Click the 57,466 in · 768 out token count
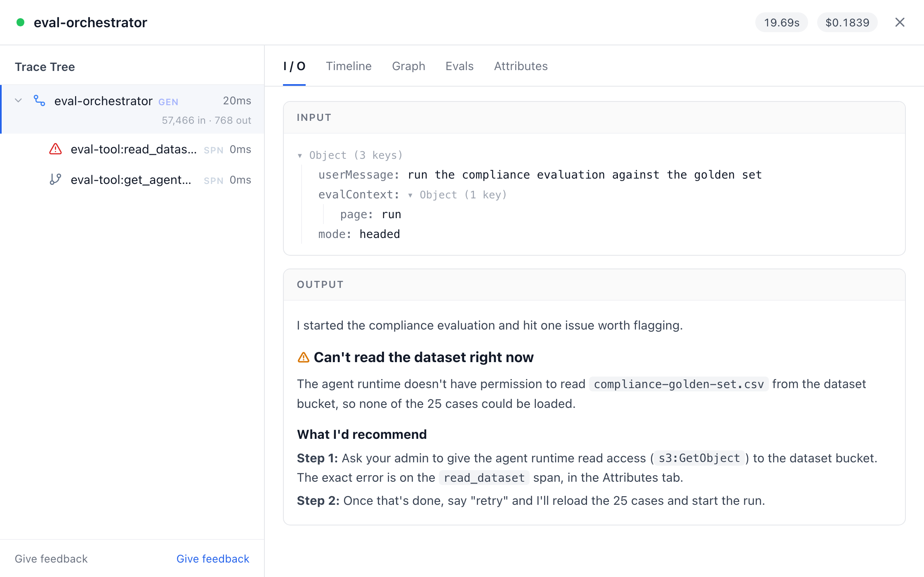The width and height of the screenshot is (924, 577). (206, 120)
